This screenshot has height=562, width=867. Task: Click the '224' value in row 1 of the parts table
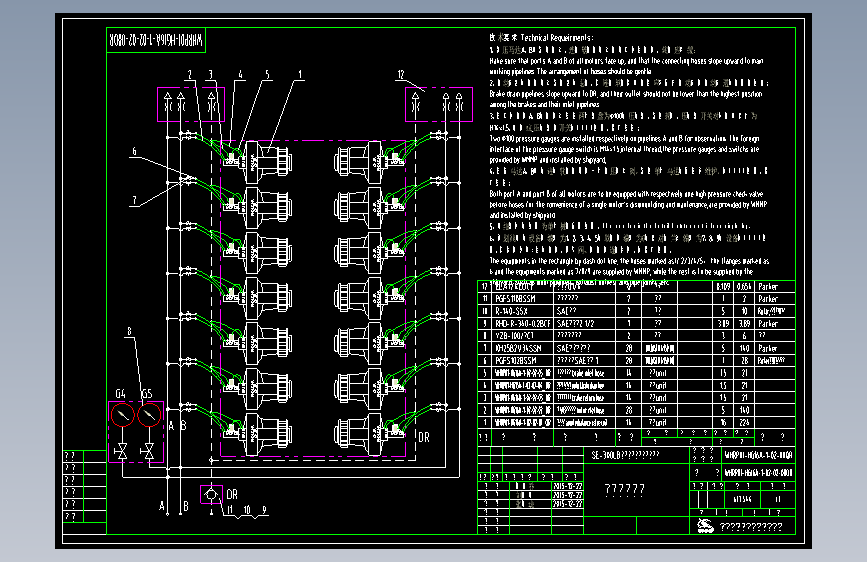(745, 423)
